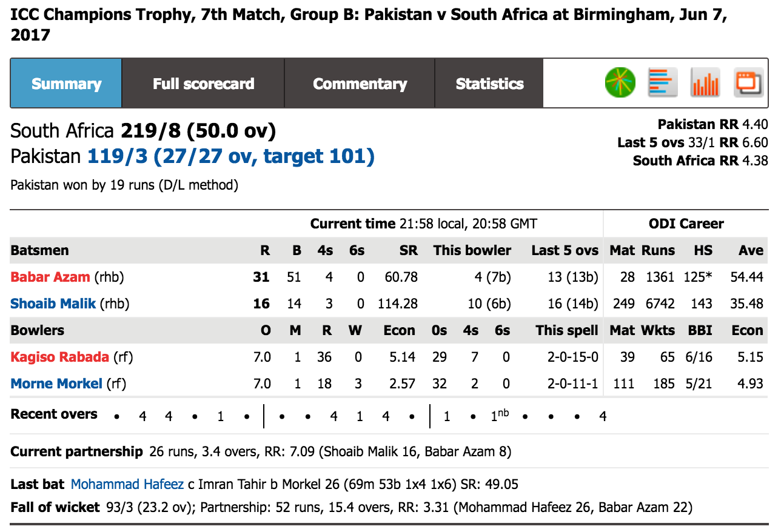Open the horizontal bar comparison chart icon
The width and height of the screenshot is (781, 532).
click(663, 82)
